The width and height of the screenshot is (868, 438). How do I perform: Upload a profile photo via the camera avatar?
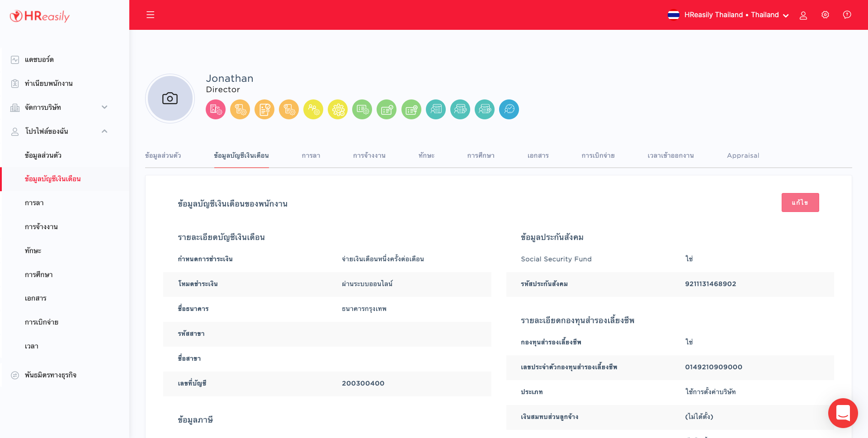[x=170, y=99]
